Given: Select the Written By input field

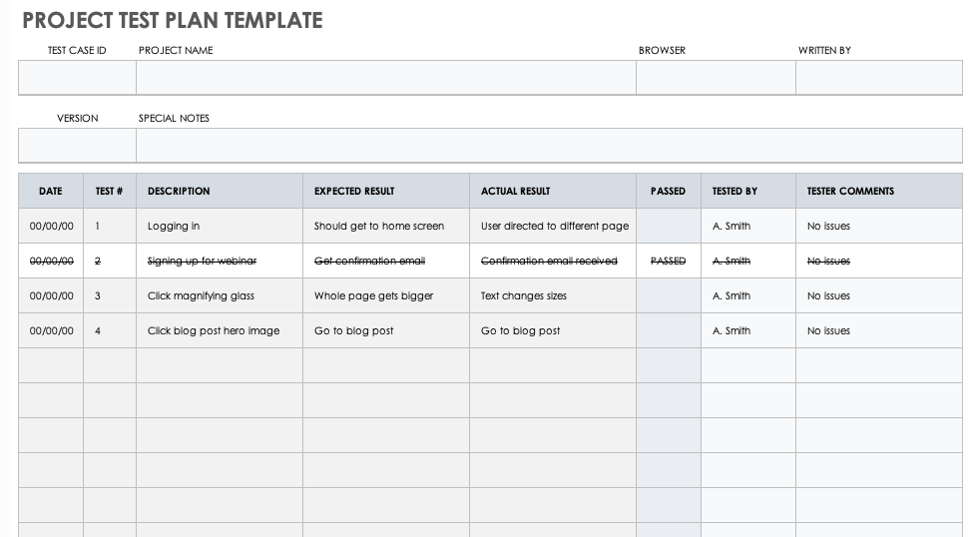Looking at the screenshot, I should 878,78.
